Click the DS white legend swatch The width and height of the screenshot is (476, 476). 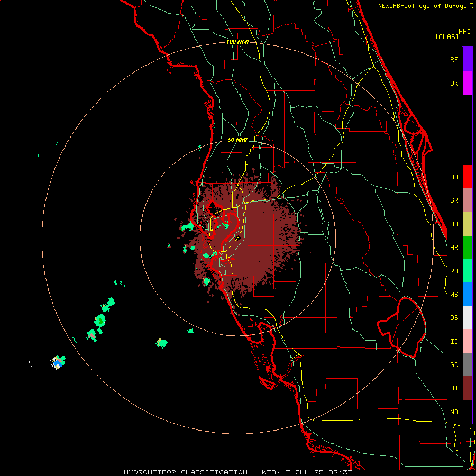pyautogui.click(x=467, y=317)
